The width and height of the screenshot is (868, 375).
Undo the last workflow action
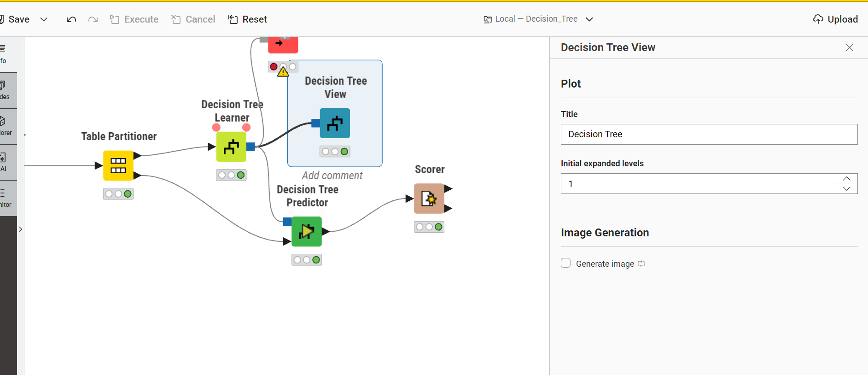coord(71,19)
